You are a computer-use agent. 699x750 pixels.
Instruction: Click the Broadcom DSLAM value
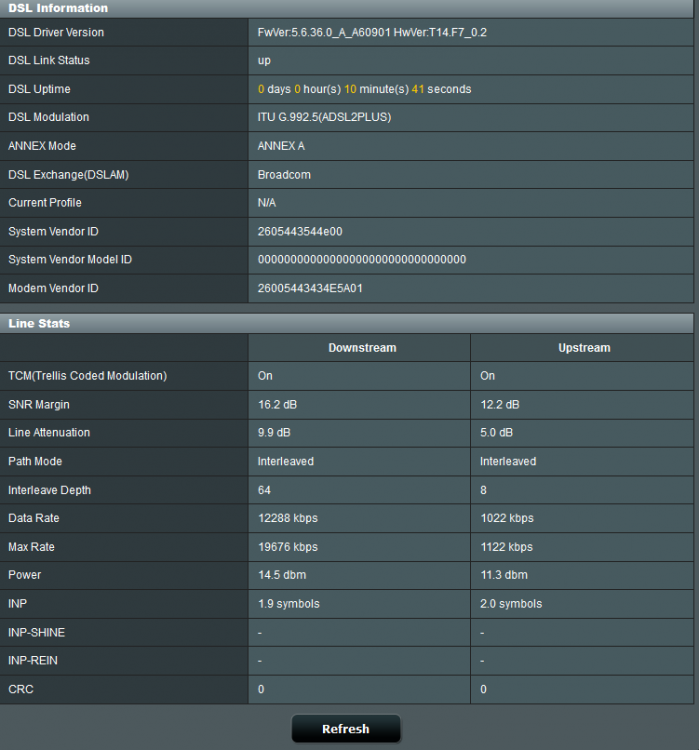click(x=284, y=175)
